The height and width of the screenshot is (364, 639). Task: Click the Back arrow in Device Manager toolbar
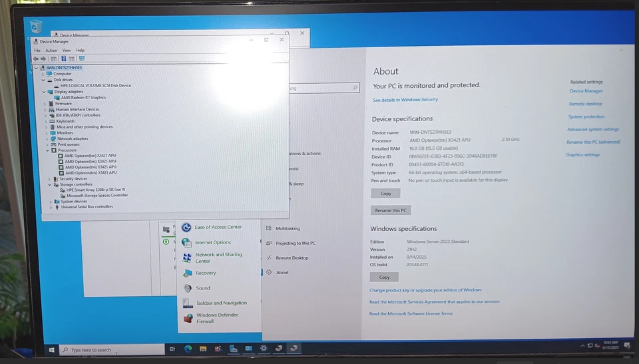[x=36, y=59]
